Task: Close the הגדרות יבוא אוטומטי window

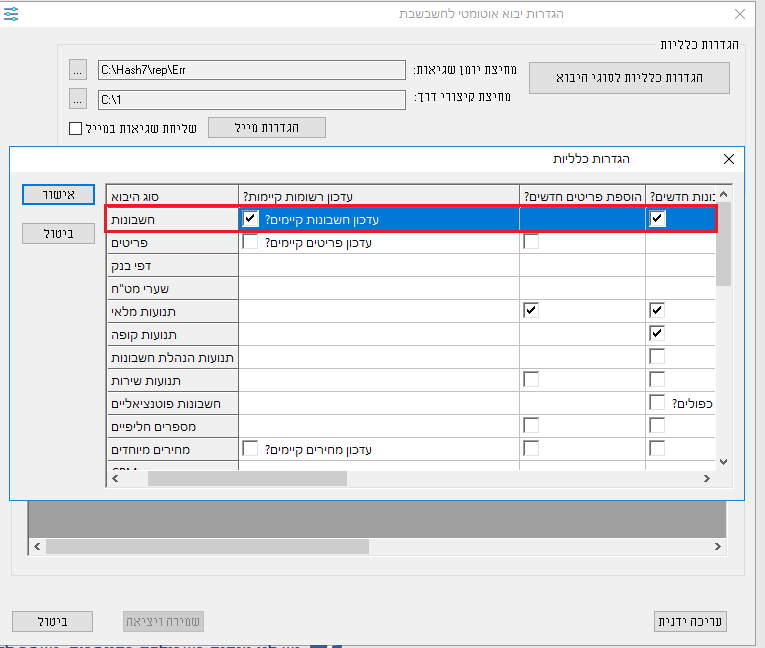Action: (740, 14)
